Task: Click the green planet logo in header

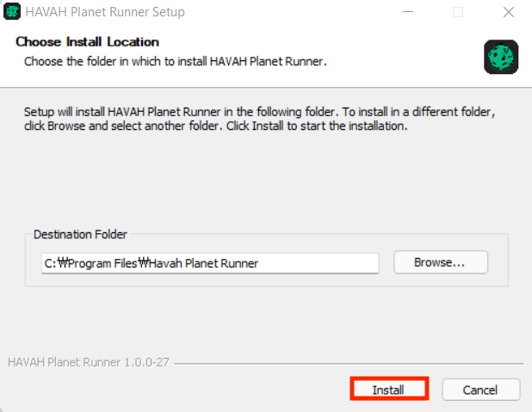Action: [501, 57]
